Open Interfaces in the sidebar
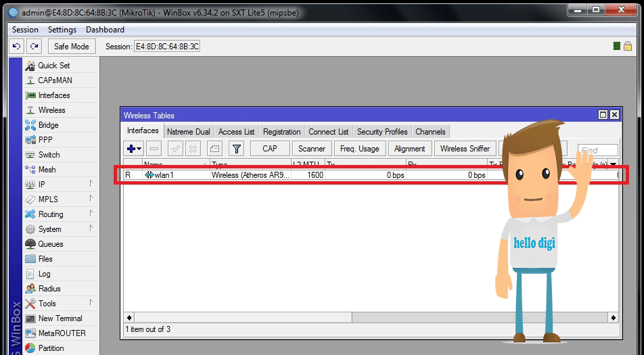Viewport: 644px width, 355px height. pos(62,95)
